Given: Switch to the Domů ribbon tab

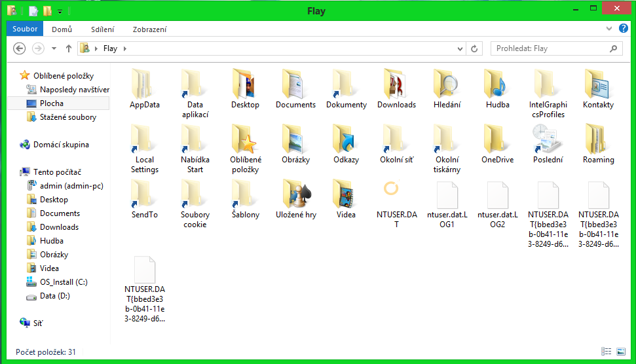Looking at the screenshot, I should (x=62, y=29).
